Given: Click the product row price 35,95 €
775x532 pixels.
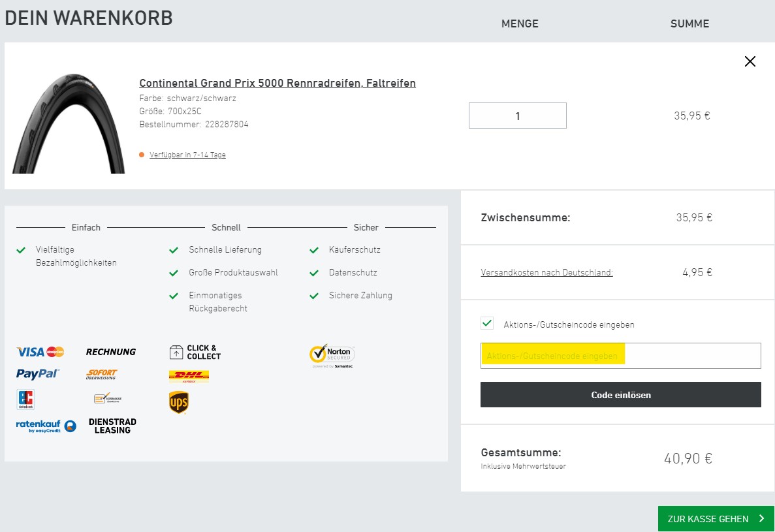Looking at the screenshot, I should click(x=692, y=116).
